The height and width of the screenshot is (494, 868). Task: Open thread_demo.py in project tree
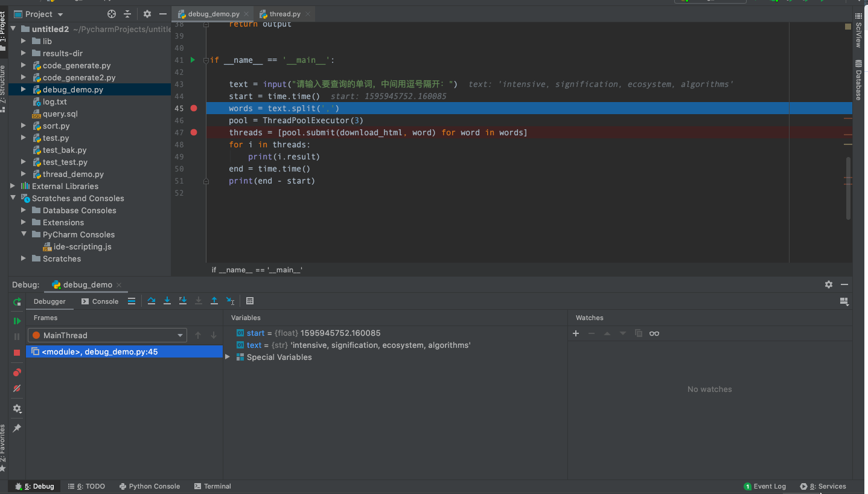pyautogui.click(x=73, y=174)
